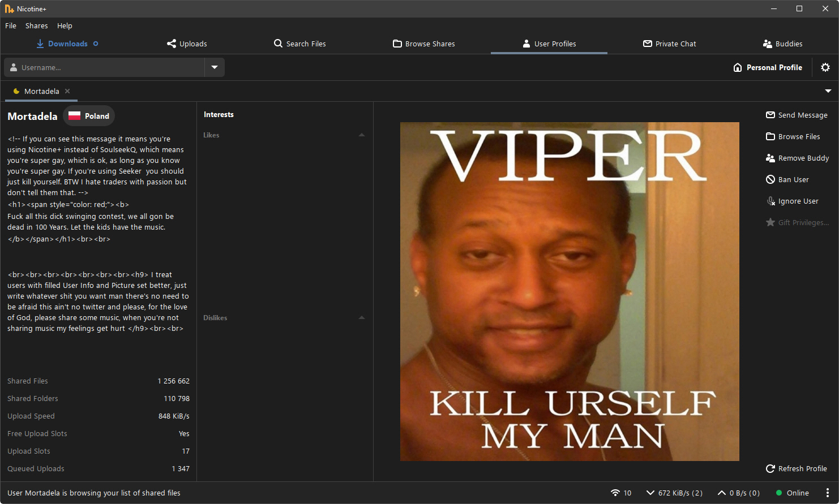The height and width of the screenshot is (504, 839).
Task: Click the Interests section heading
Action: coord(219,114)
